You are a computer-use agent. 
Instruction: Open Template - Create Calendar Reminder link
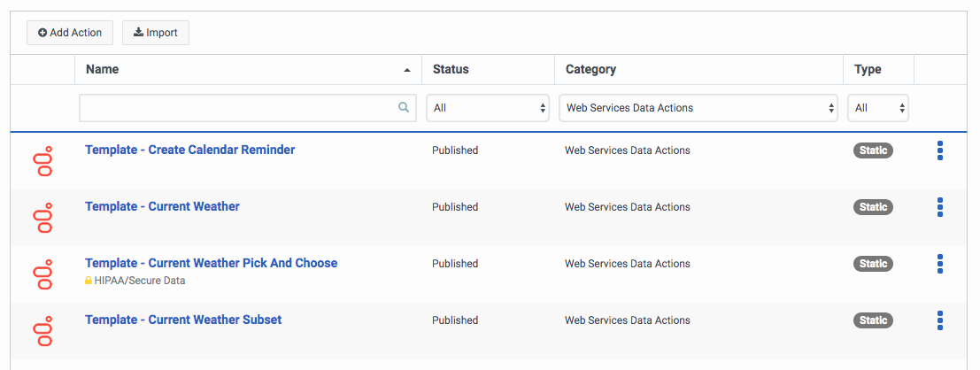189,150
